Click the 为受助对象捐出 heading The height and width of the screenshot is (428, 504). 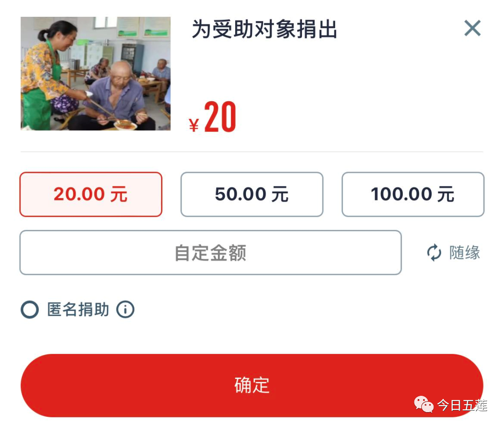[264, 29]
